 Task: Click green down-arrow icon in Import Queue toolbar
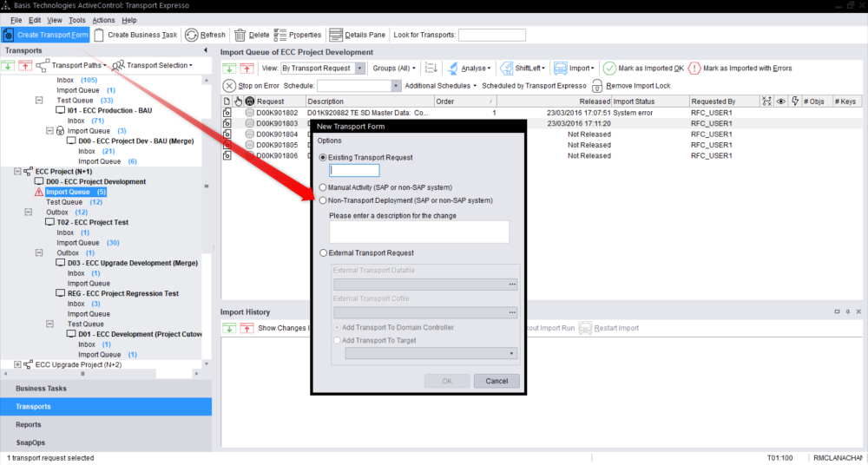click(x=229, y=69)
